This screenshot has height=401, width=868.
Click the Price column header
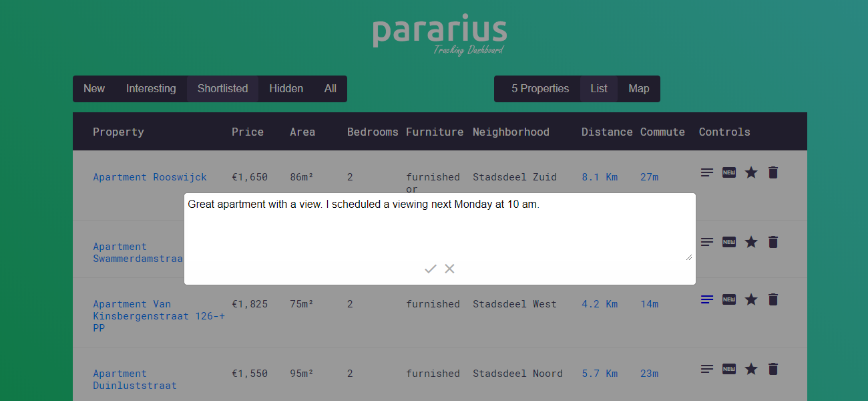(248, 132)
